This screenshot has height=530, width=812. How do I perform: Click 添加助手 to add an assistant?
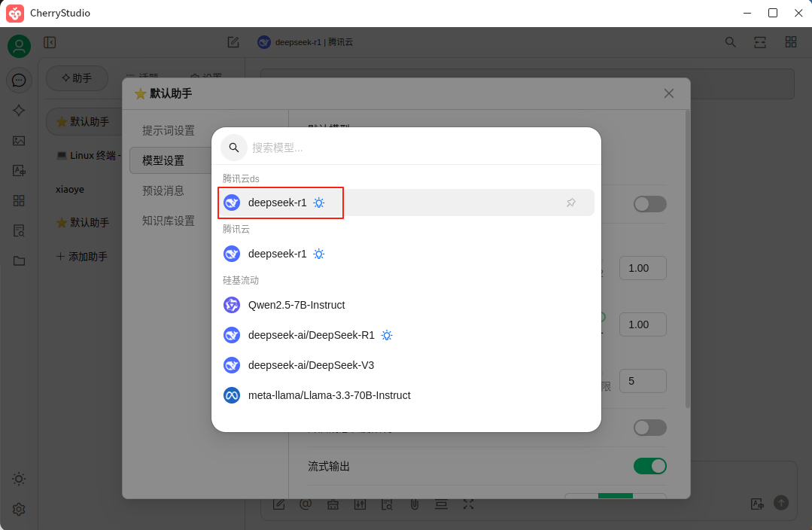coord(82,257)
